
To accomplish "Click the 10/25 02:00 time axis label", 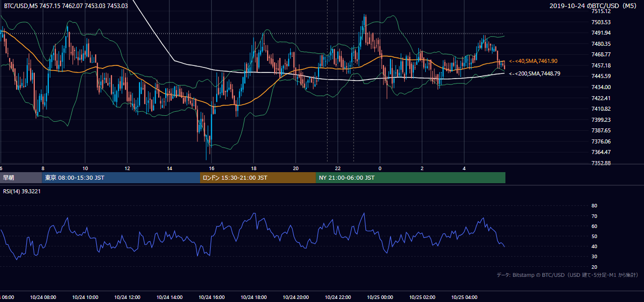I will [422, 297].
